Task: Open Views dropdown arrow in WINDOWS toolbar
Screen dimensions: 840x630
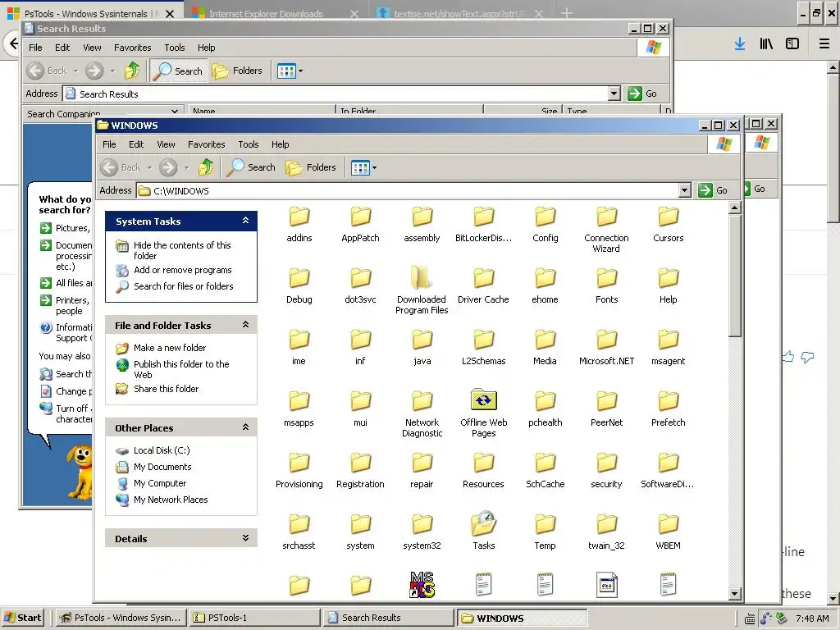Action: 374,167
